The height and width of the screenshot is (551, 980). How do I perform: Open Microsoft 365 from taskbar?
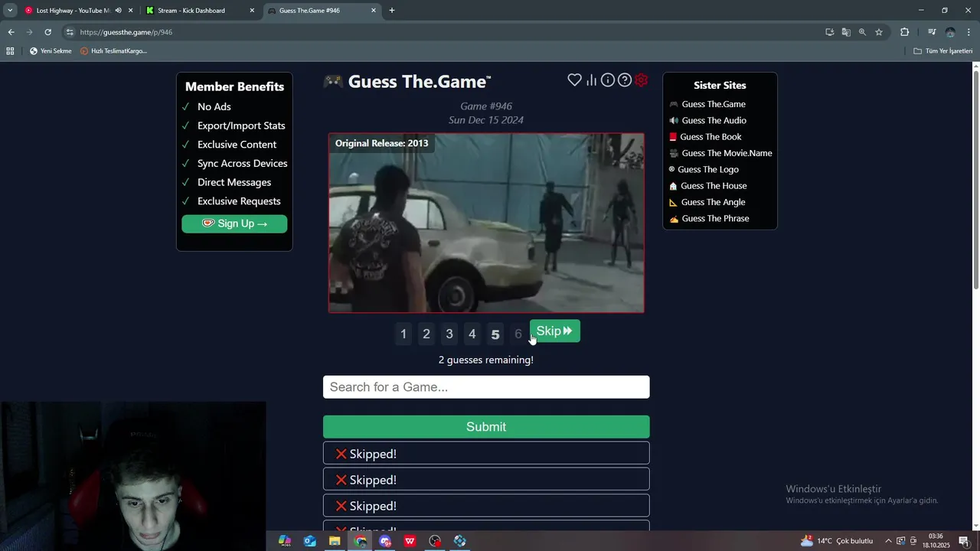285,541
